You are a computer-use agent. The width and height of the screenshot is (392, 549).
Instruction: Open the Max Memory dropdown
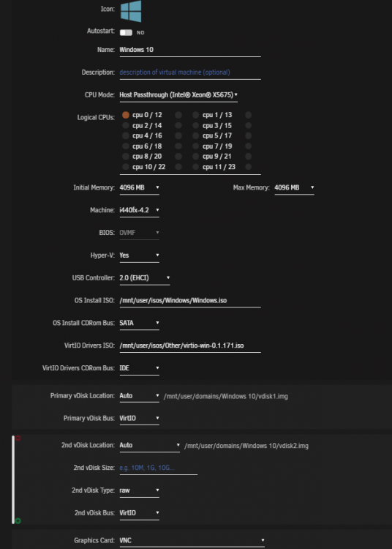click(x=294, y=187)
